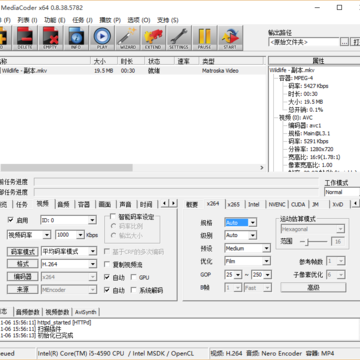Screen dimensions: 360x360
Task: Click the START transcoding icon
Action: (230, 38)
